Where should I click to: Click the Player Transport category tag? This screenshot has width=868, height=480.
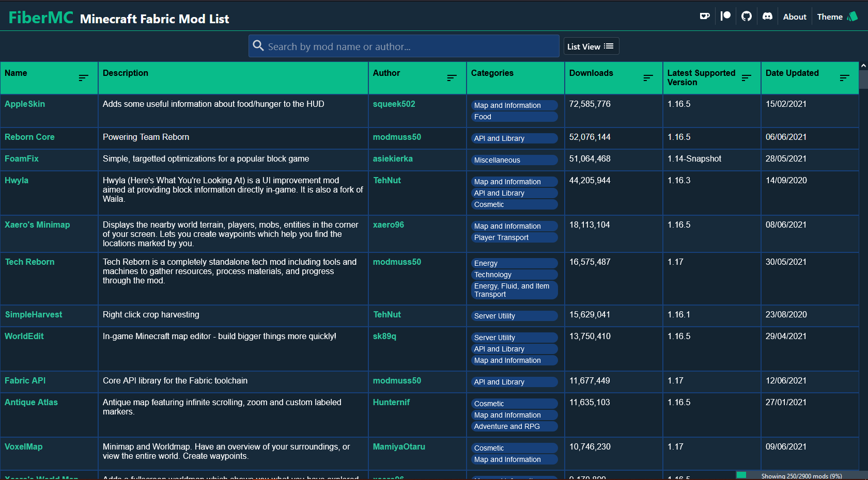click(x=514, y=237)
